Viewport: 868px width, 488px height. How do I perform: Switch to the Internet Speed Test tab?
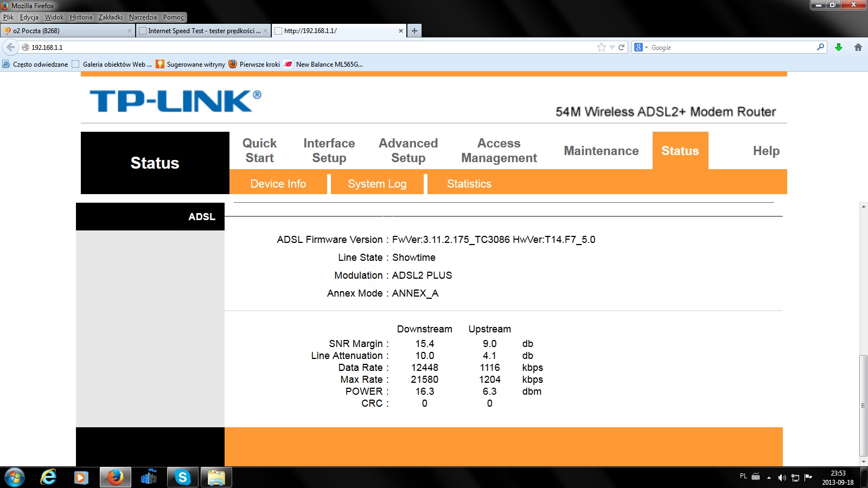[203, 31]
